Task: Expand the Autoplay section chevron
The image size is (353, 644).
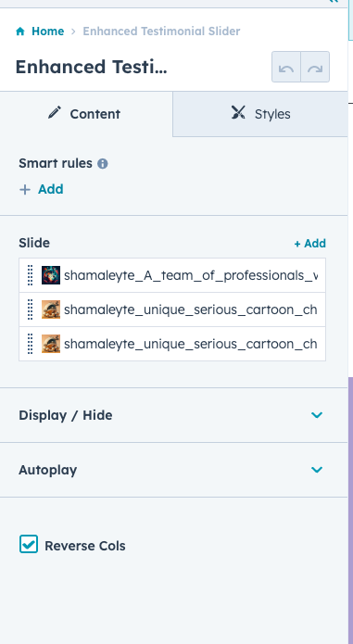Action: [317, 470]
